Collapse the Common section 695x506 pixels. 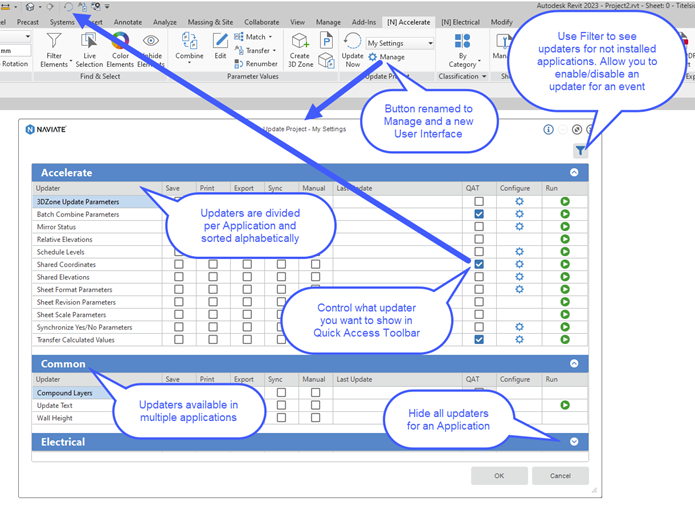pos(574,363)
